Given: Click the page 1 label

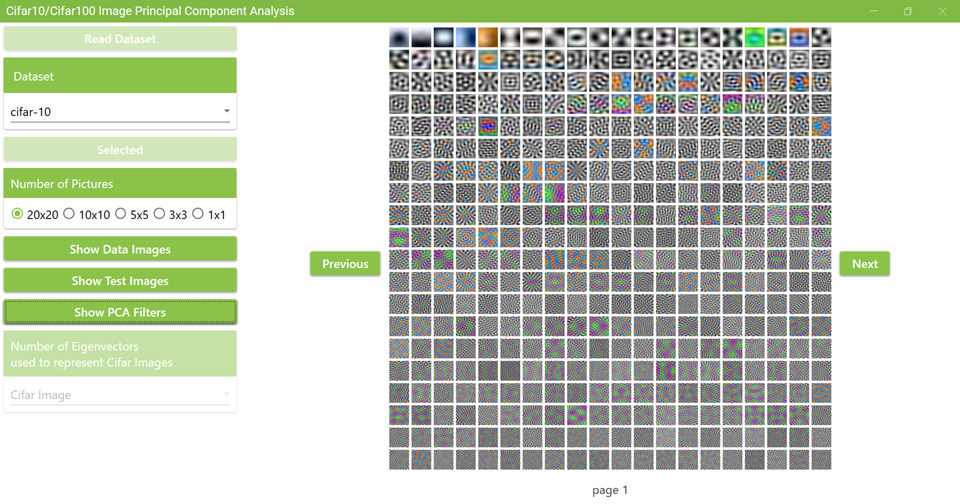Looking at the screenshot, I should 610,490.
